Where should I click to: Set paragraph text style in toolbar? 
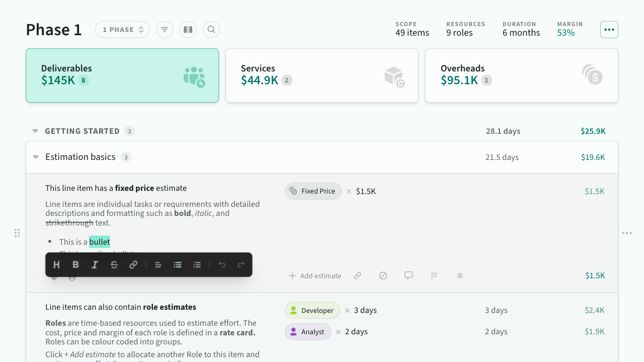point(158,264)
